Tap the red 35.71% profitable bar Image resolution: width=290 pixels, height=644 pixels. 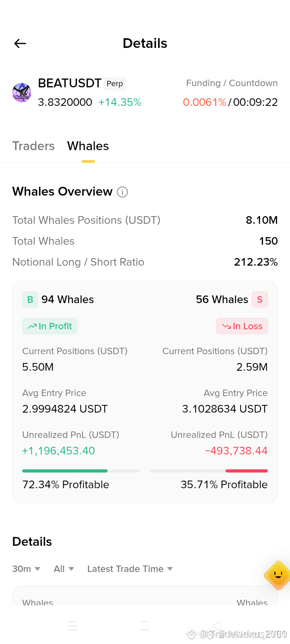[246, 471]
